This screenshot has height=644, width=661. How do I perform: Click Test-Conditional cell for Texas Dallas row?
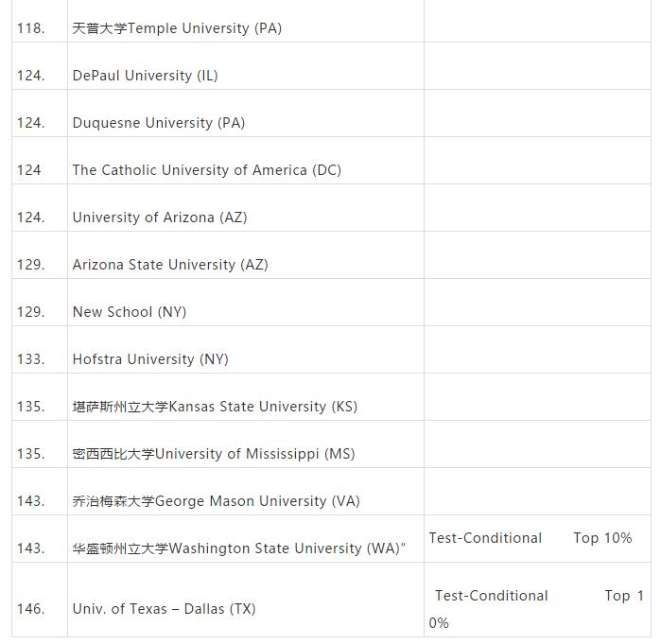click(x=537, y=600)
